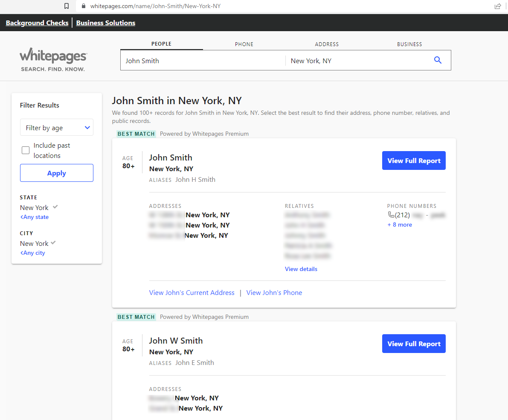
Task: Click the lock icon beside the URL
Action: point(84,6)
